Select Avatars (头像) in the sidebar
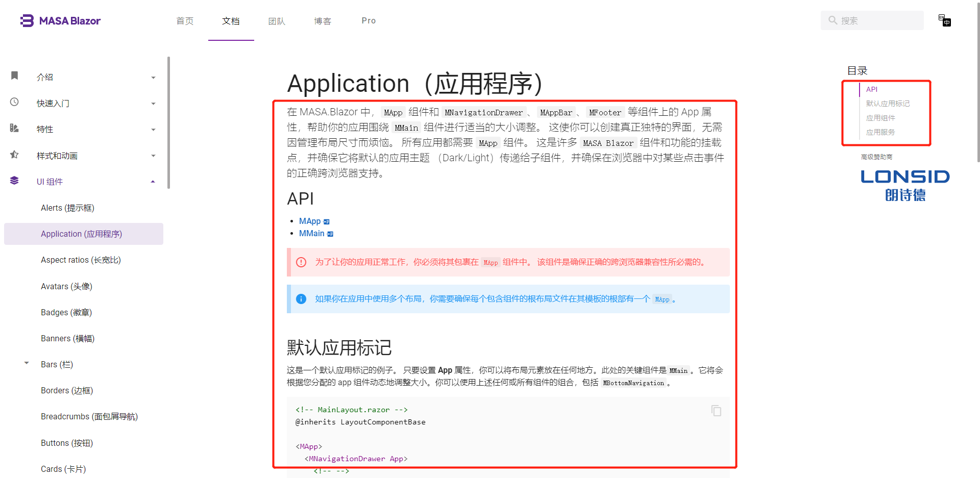Screen dimensions: 980x478 [66, 286]
